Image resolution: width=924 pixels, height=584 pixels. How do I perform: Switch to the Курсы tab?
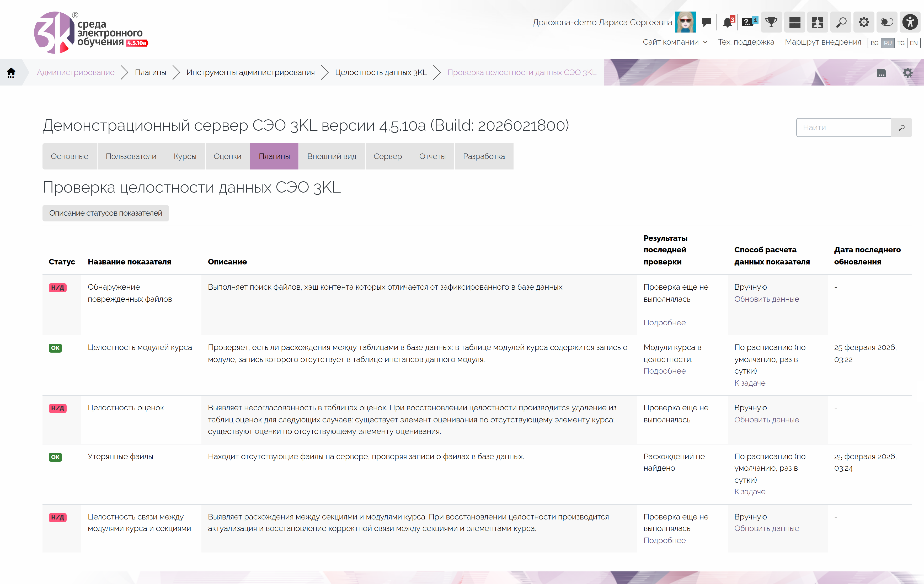[185, 156]
